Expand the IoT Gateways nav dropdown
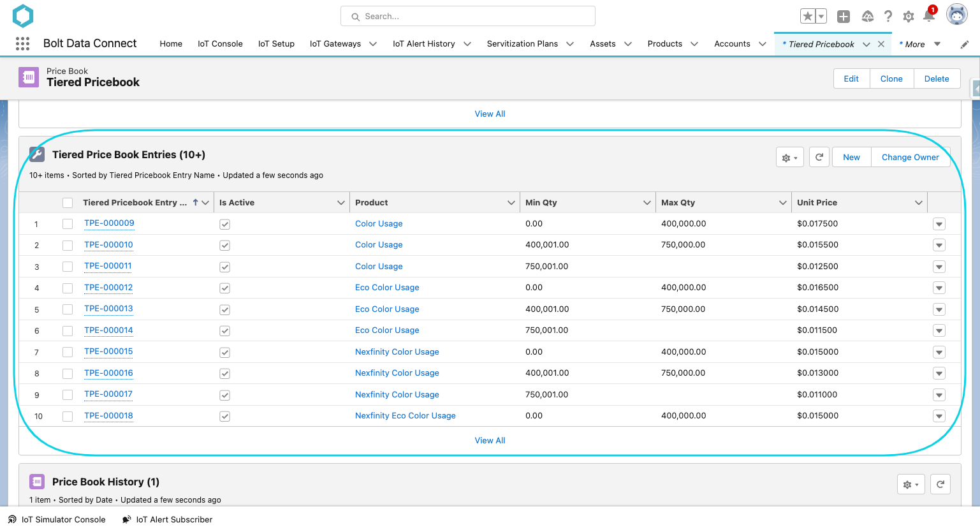Screen dimensions: 980x532 click(373, 44)
